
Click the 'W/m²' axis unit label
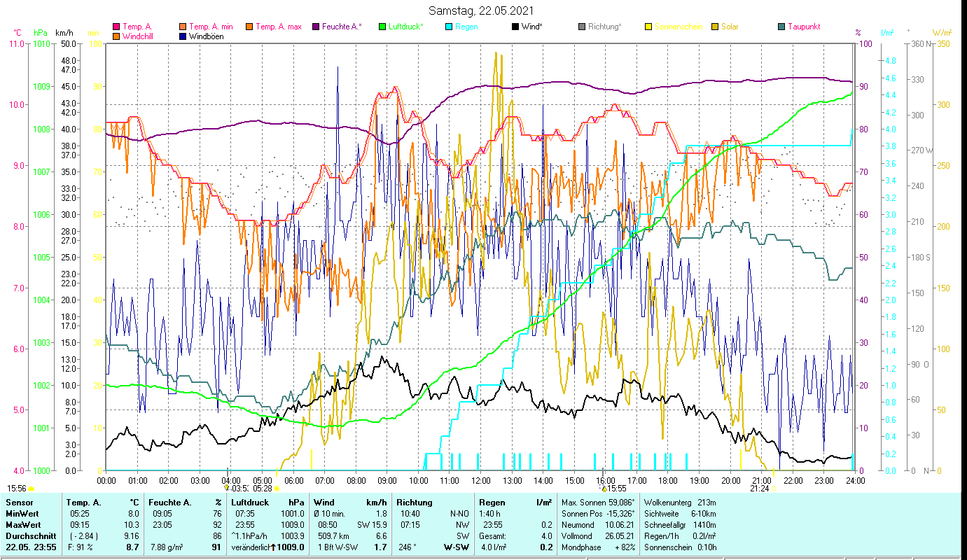(942, 33)
